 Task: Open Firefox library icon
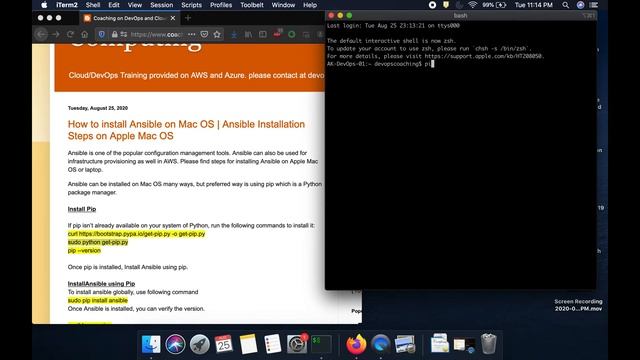248,34
